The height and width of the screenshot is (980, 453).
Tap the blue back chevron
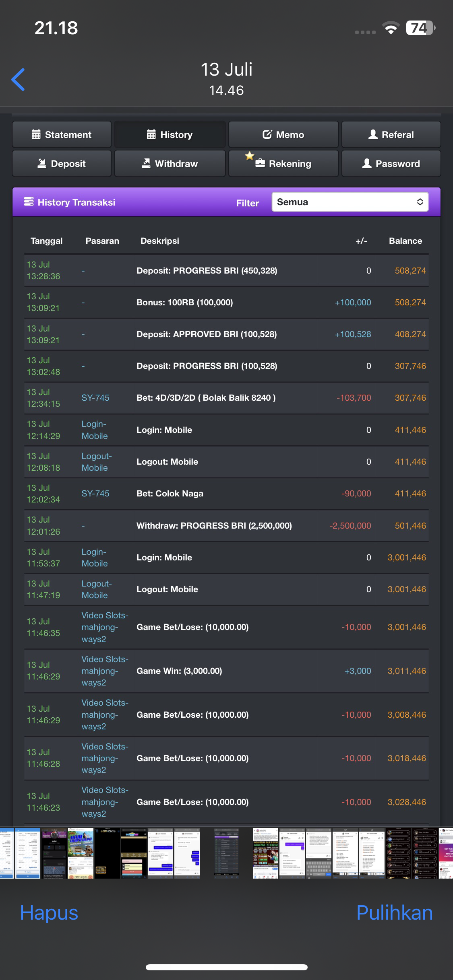point(19,80)
